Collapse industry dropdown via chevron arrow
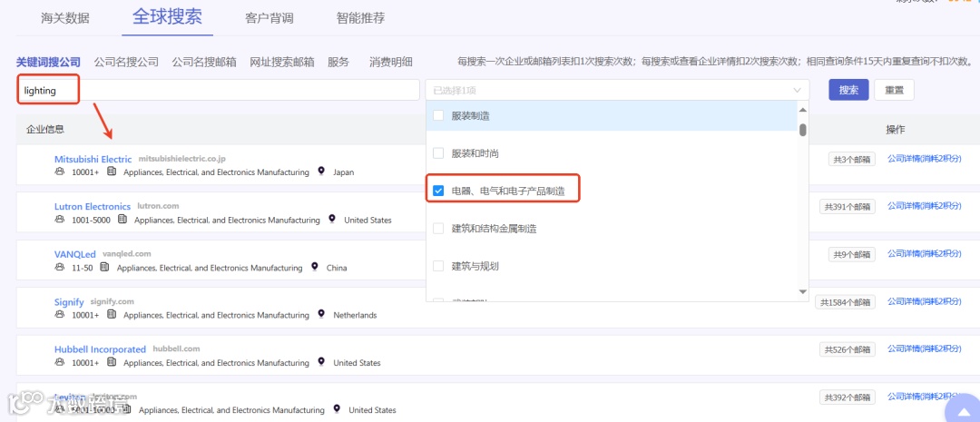Image resolution: width=980 pixels, height=422 pixels. tap(797, 90)
